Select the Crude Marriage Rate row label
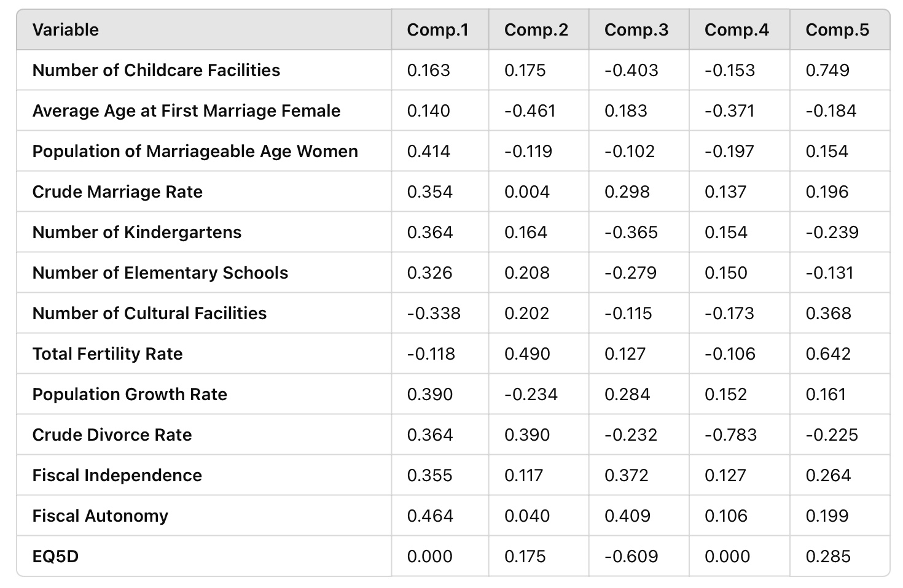 [117, 191]
